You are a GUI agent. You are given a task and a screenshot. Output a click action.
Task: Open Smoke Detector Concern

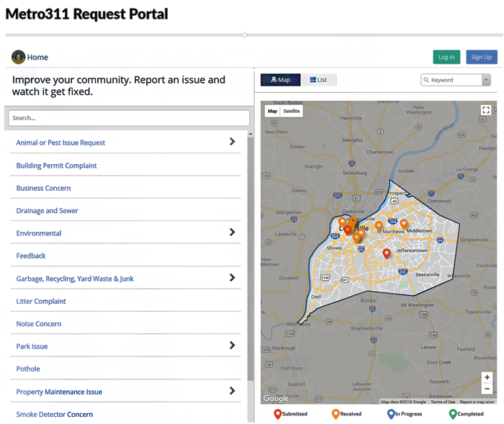click(54, 415)
